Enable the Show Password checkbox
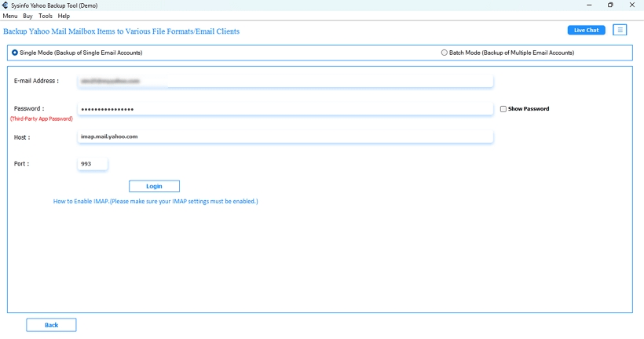Screen dimensions: 644x339 tap(503, 109)
